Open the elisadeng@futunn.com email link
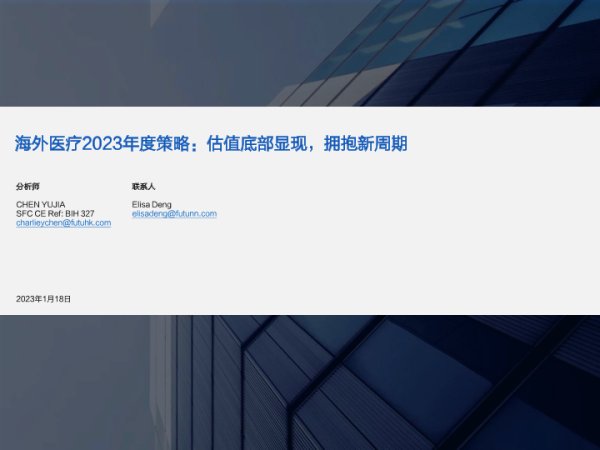This screenshot has height=450, width=600. pos(174,214)
